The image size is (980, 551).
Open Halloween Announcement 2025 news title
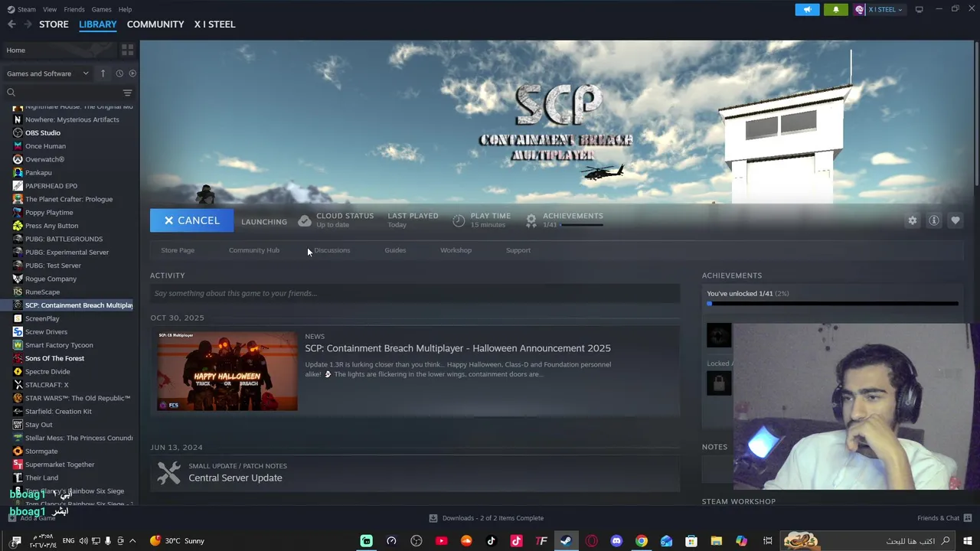click(458, 348)
